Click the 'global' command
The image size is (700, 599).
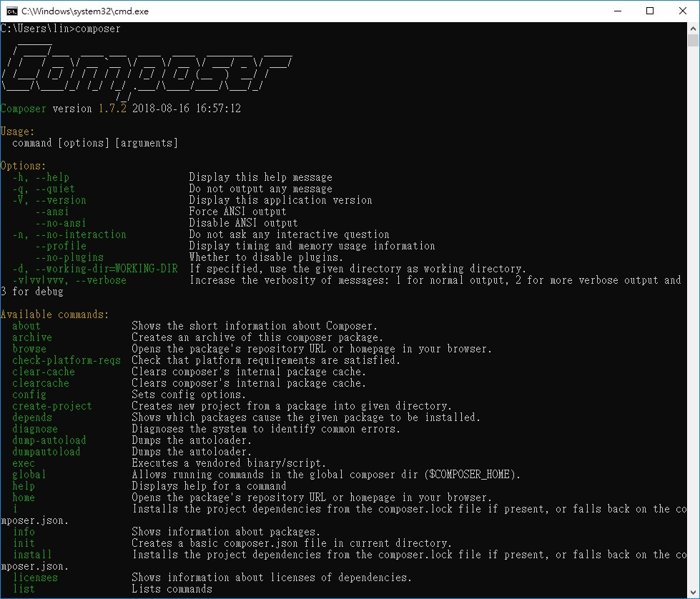coord(29,475)
